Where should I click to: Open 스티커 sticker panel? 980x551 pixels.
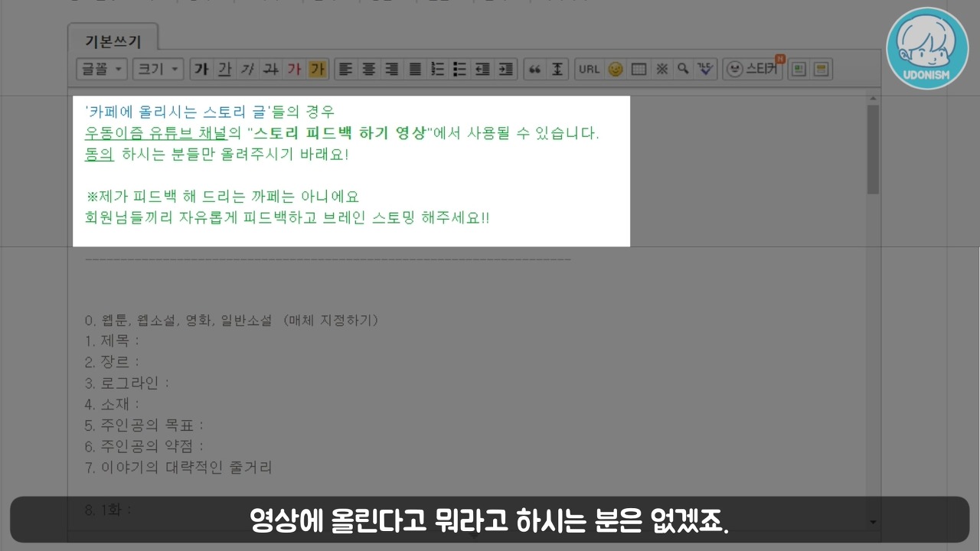tap(753, 69)
